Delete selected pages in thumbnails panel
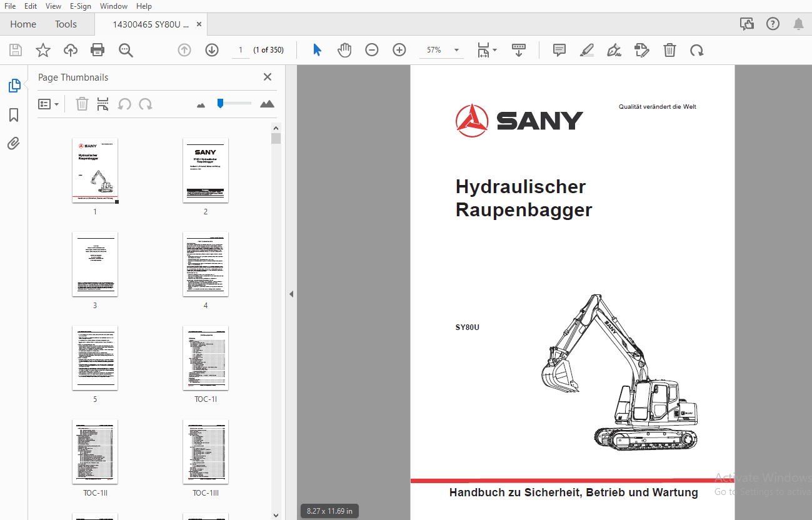Viewport: 812px width, 520px height. (x=82, y=104)
